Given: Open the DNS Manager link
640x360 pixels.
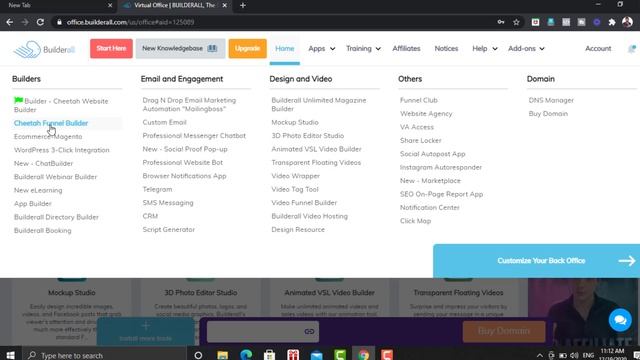Looking at the screenshot, I should 551,100.
